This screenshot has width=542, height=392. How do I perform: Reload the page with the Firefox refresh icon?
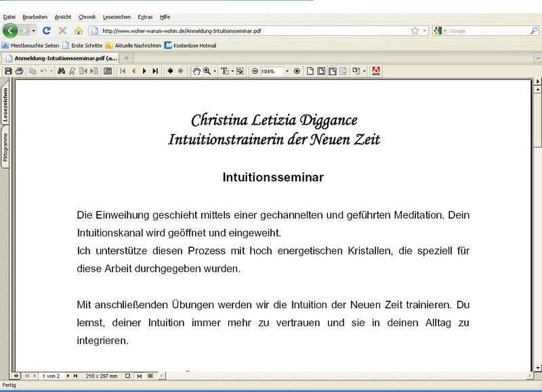point(45,30)
